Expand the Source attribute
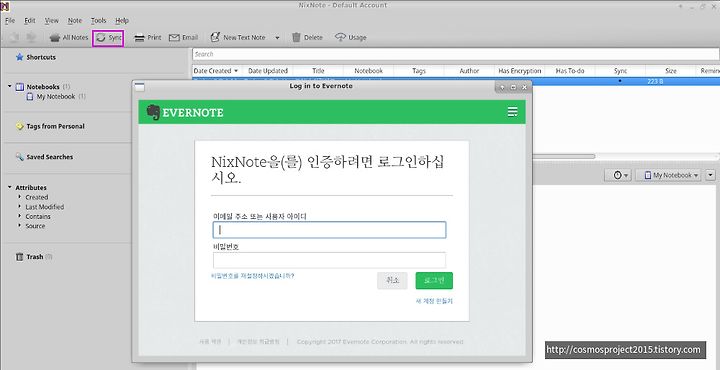Screen dimensions: 720x370 pos(20,226)
